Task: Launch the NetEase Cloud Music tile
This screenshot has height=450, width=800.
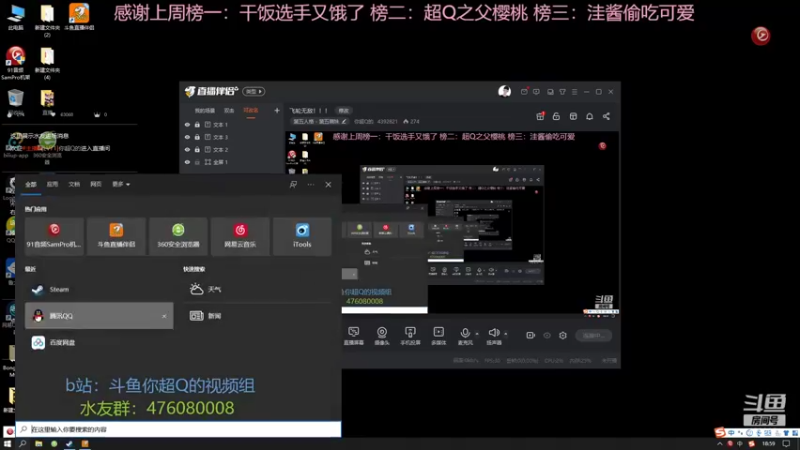Action: (240, 236)
